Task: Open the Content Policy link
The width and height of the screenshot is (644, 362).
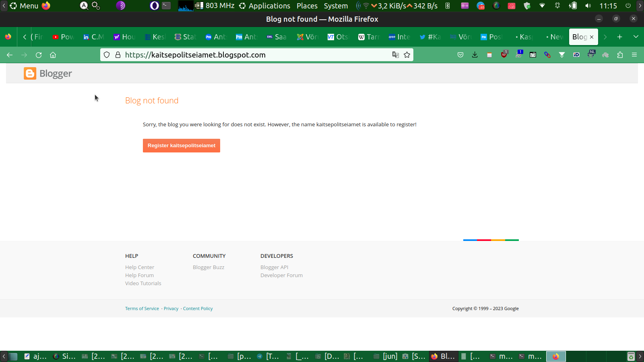Action: pyautogui.click(x=198, y=309)
